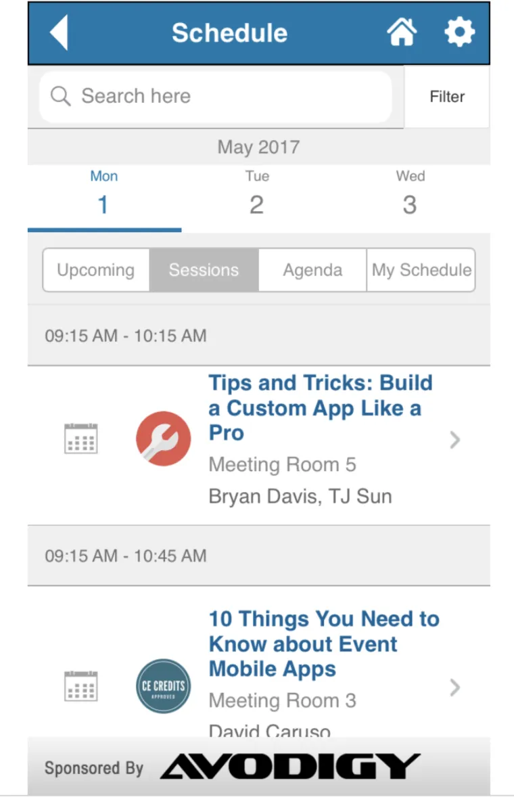Screen dimensions: 514x812
Task: Click the search magnifier icon
Action: [x=60, y=96]
